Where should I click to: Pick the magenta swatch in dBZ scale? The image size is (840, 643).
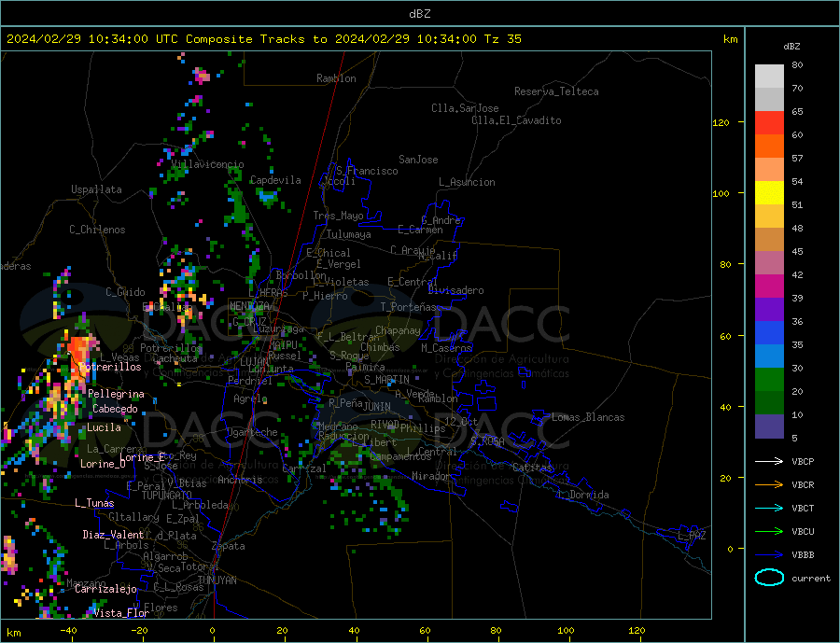click(x=769, y=287)
